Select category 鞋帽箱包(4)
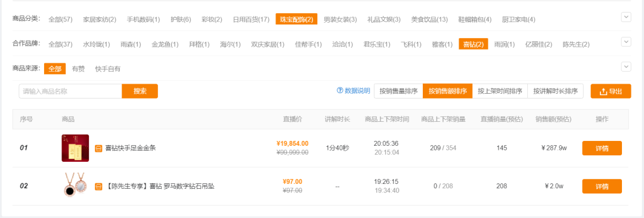The height and width of the screenshot is (218, 644). pyautogui.click(x=475, y=19)
